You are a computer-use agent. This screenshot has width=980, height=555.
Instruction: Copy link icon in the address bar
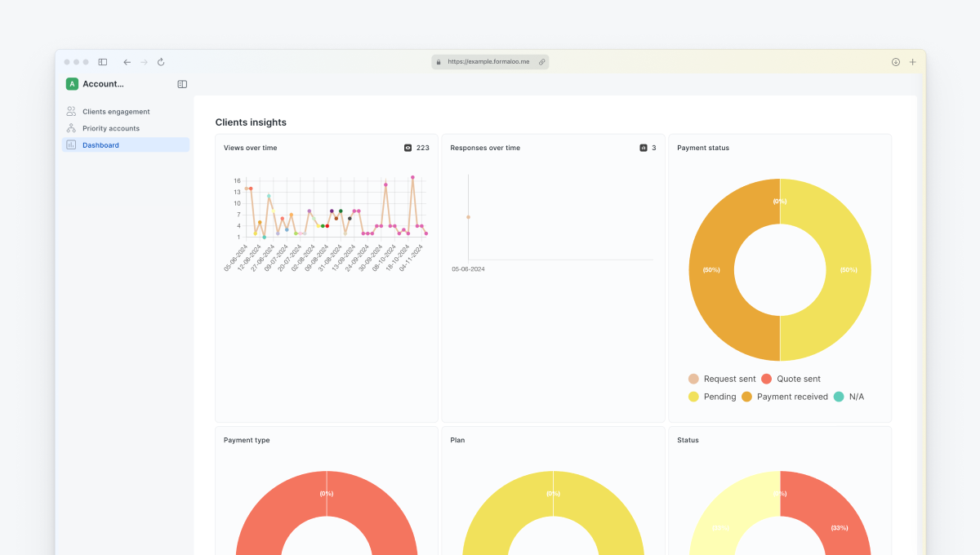tap(541, 62)
